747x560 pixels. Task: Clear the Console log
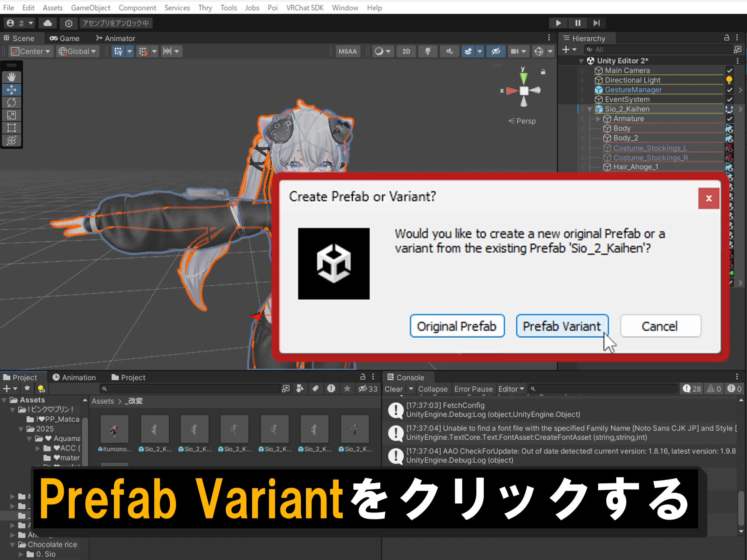pos(393,389)
